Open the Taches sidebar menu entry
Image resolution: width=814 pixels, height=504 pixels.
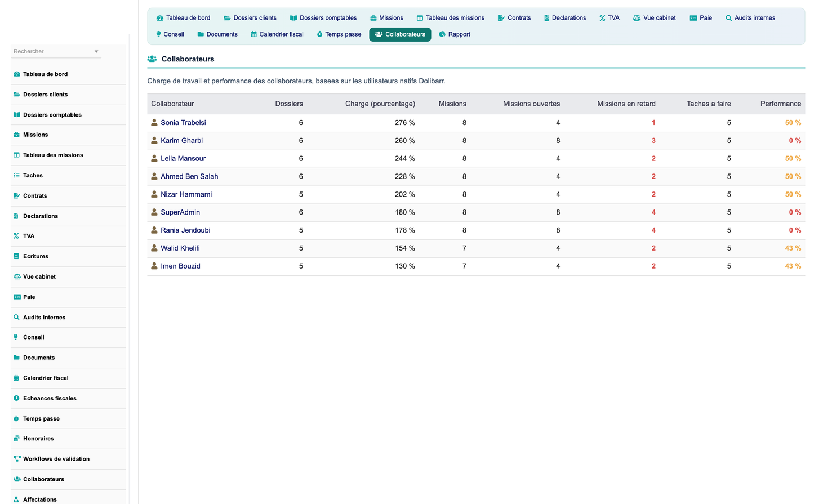click(33, 176)
